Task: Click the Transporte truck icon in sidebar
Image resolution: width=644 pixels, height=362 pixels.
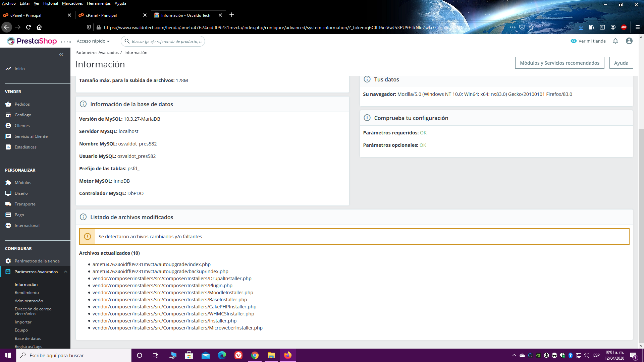Action: pyautogui.click(x=8, y=204)
